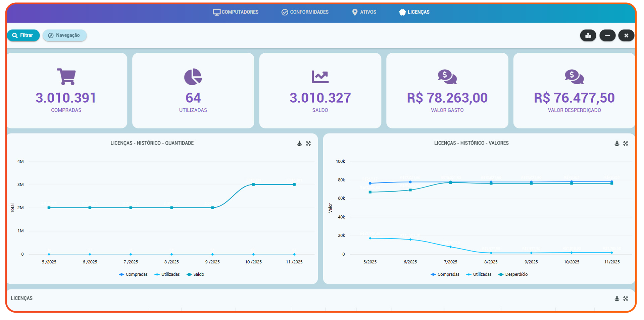Toggle Saldo series in quantity chart legend
The image size is (644, 320).
[x=196, y=274]
